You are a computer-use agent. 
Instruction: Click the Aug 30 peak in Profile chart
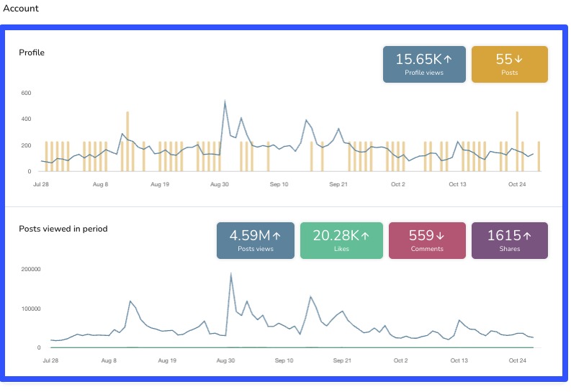(225, 102)
